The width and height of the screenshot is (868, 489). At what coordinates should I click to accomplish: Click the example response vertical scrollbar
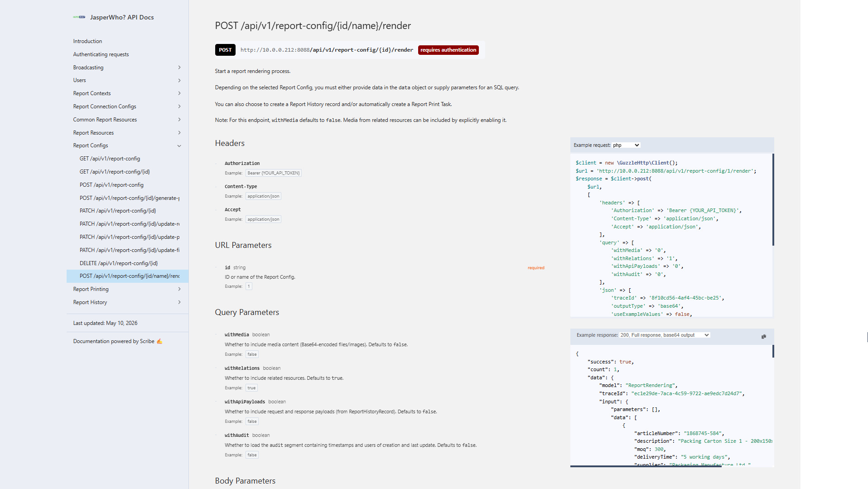coord(773,351)
